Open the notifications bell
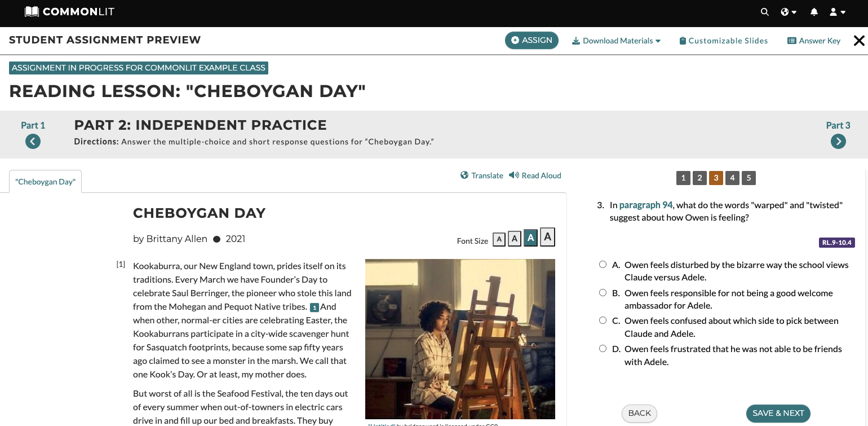The width and height of the screenshot is (868, 426). pos(814,12)
